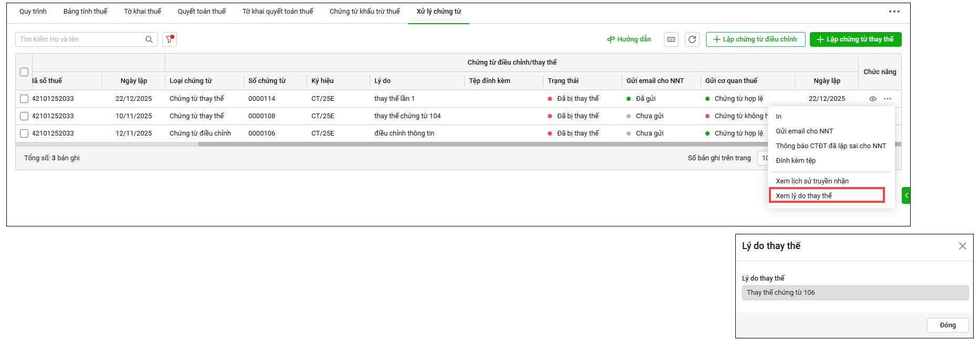The width and height of the screenshot is (980, 341).
Task: Check the row with certificate 0000114
Action: pos(24,99)
